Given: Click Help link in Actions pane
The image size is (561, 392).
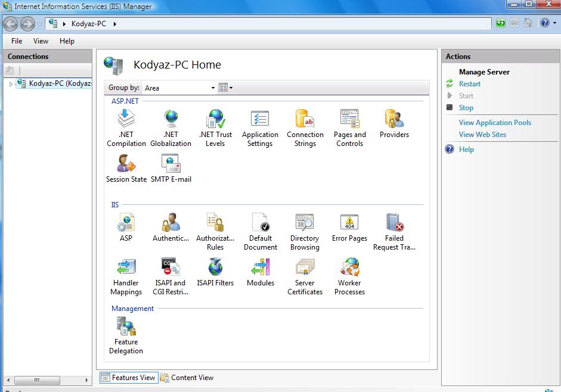Looking at the screenshot, I should pyautogui.click(x=466, y=150).
